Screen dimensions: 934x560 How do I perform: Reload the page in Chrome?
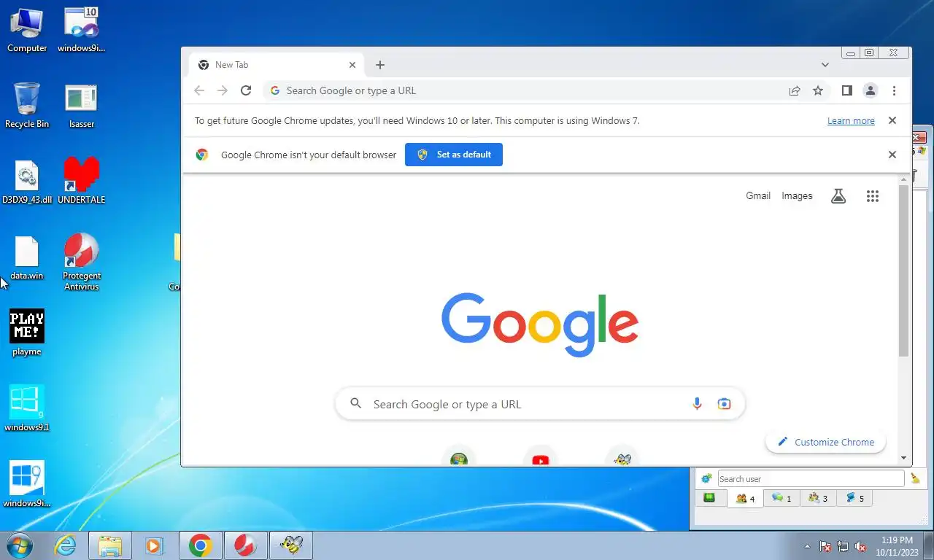pos(246,90)
